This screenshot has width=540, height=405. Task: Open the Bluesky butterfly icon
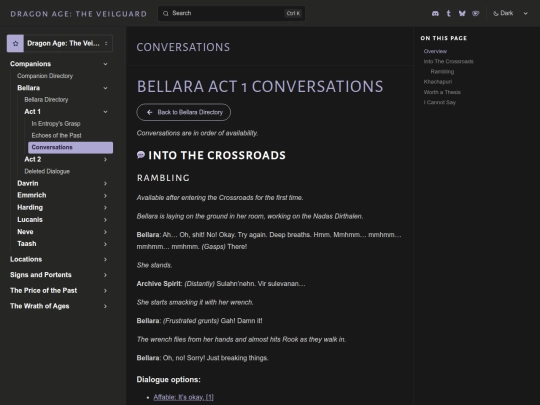pyautogui.click(x=462, y=13)
